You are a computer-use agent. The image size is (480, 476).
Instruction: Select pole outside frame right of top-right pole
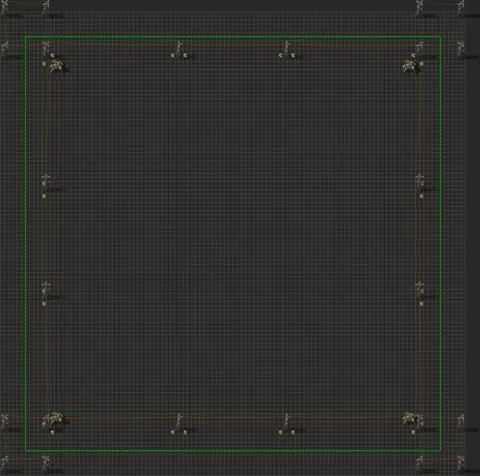460,49
